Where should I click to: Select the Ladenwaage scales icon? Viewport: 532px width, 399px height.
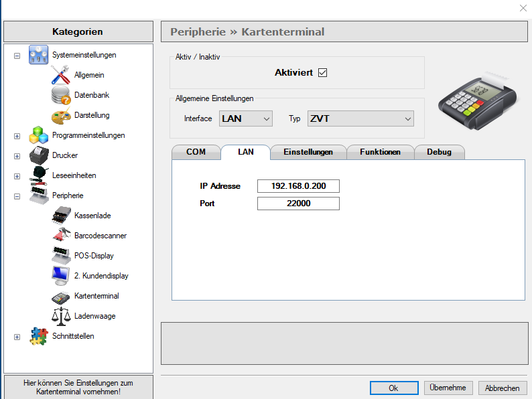[x=60, y=316]
